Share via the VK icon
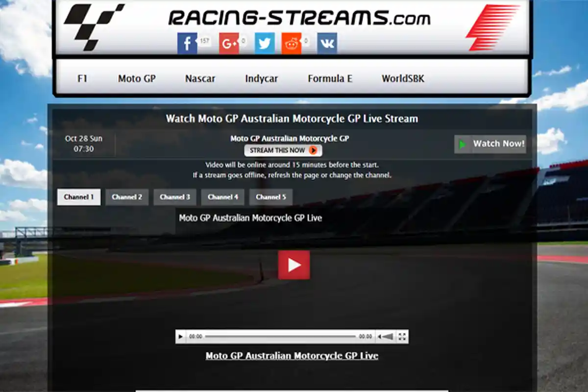 pos(326,43)
